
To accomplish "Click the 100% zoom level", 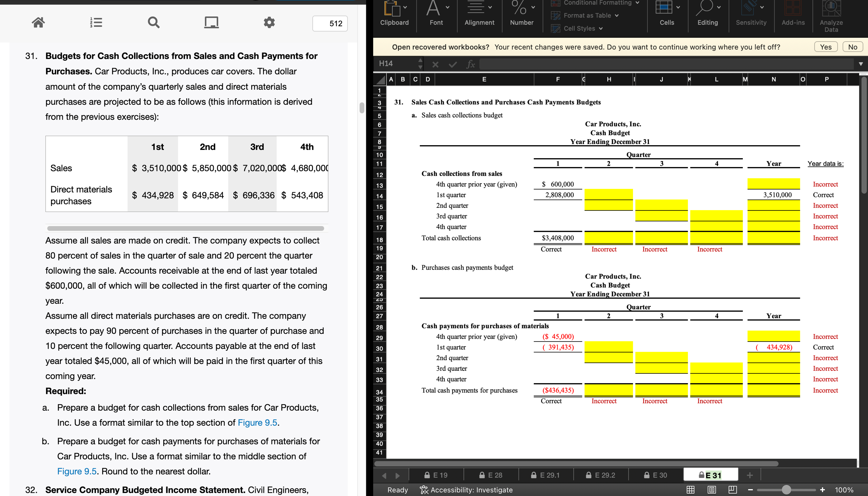I will (844, 490).
